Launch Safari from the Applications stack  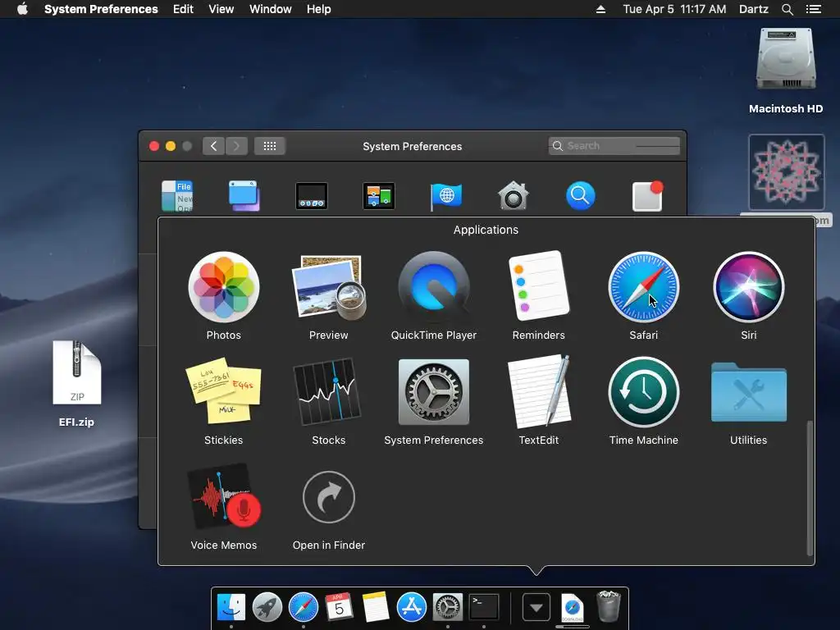(x=643, y=288)
